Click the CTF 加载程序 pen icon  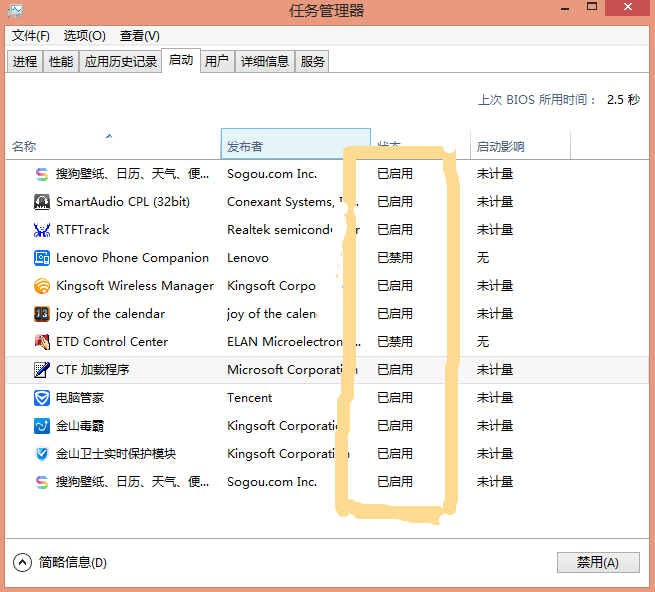tap(42, 370)
